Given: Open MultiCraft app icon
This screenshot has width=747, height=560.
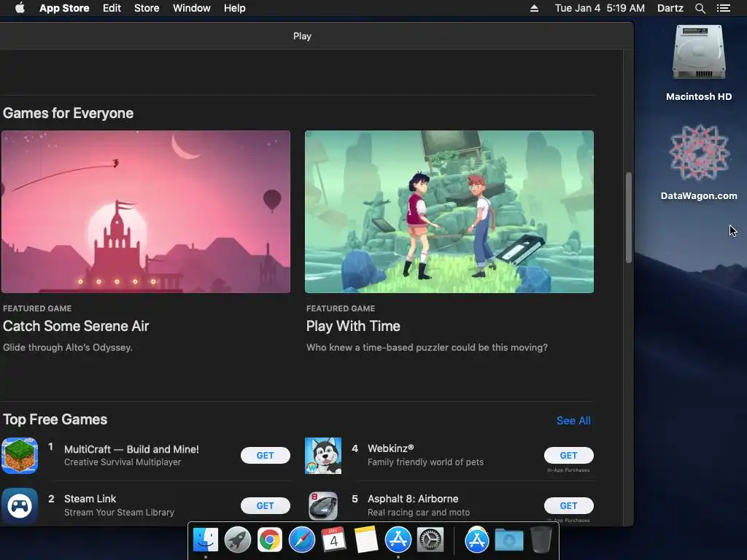Looking at the screenshot, I should pyautogui.click(x=20, y=456).
